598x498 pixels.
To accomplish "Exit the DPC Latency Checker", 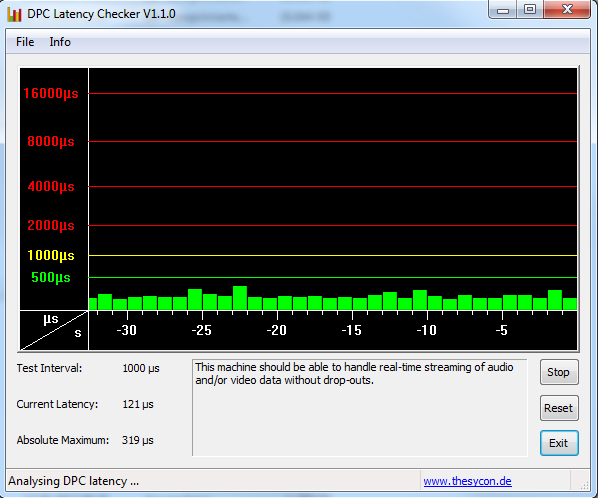I will coord(559,443).
